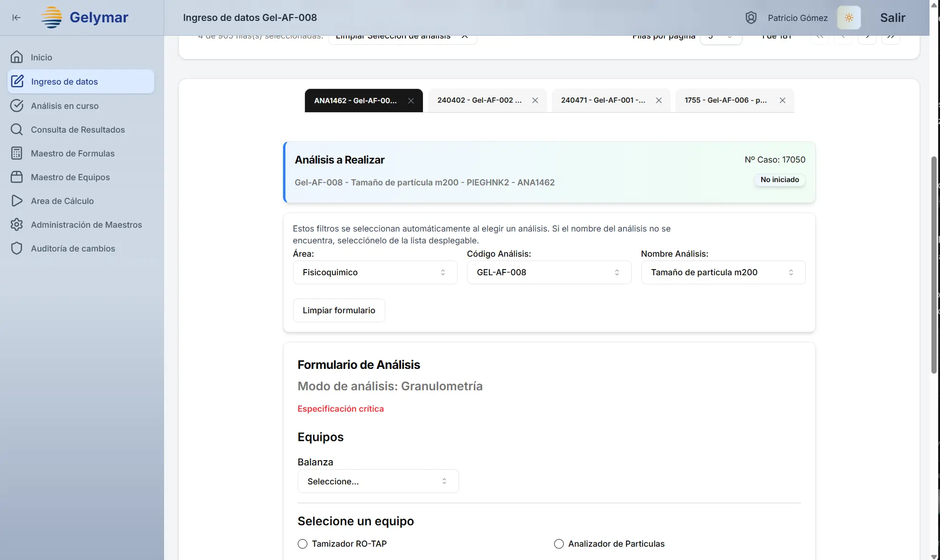The height and width of the screenshot is (560, 940).
Task: Open the Código Análisis GEL-AF-008 dropdown
Action: [x=548, y=272]
